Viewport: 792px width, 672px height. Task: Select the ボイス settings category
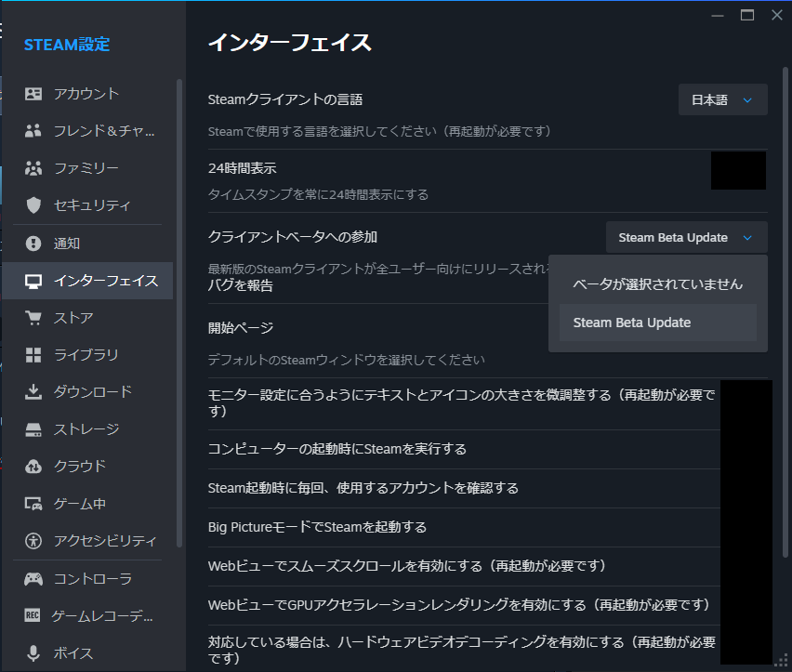[x=88, y=652]
